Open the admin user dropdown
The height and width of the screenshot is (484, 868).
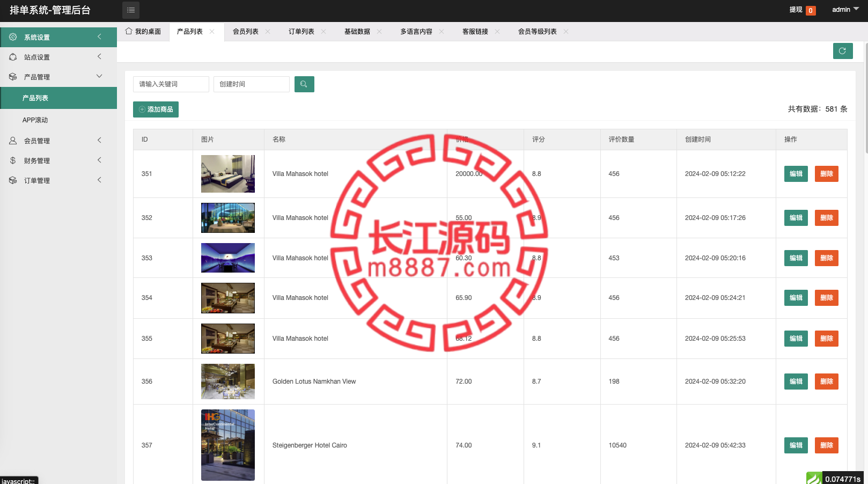coord(845,10)
